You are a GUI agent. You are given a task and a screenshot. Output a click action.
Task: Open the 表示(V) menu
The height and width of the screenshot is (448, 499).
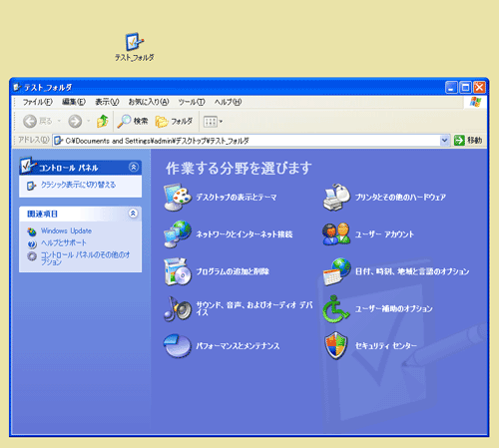[107, 102]
